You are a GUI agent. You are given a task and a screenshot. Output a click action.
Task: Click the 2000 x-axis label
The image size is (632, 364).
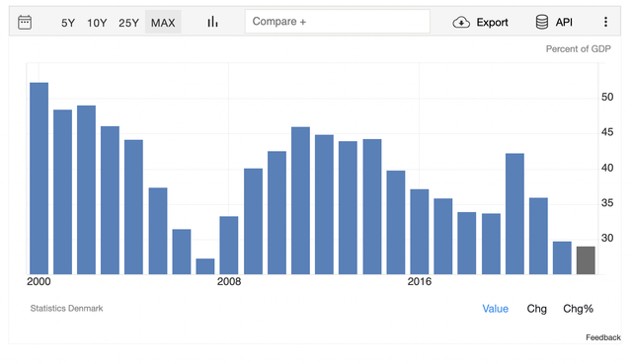pyautogui.click(x=39, y=281)
